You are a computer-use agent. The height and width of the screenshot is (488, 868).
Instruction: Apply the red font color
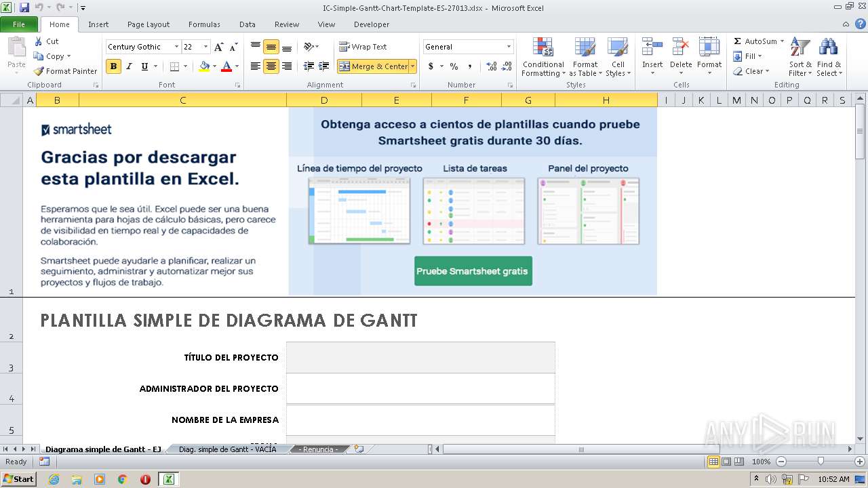[226, 66]
